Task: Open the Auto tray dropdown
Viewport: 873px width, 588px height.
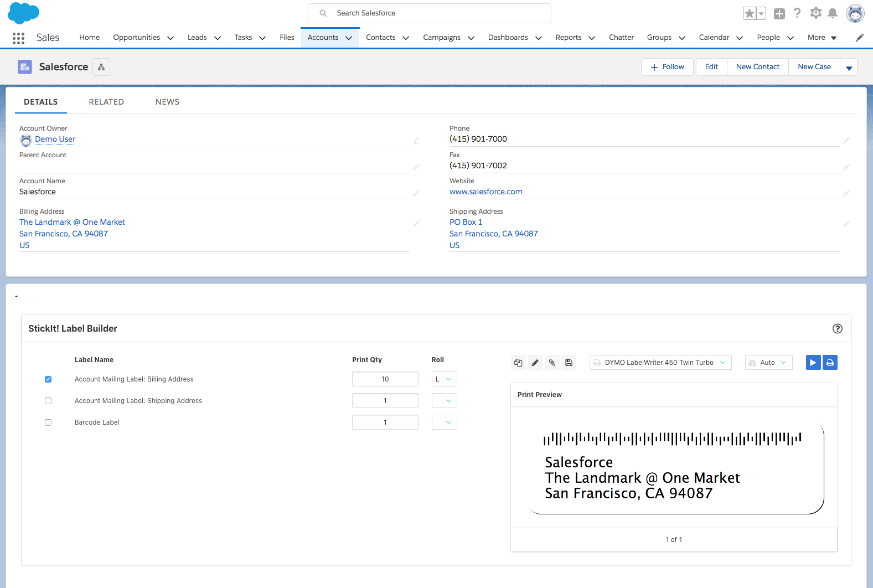Action: pos(769,363)
